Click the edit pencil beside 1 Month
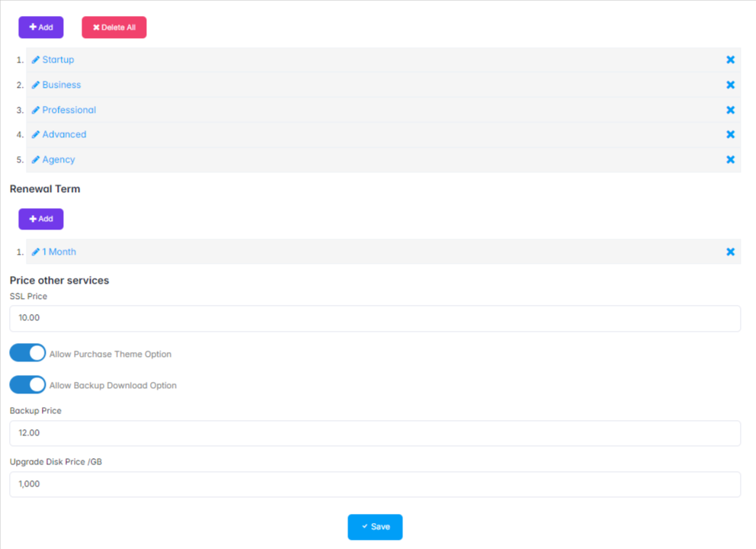The image size is (756, 549). 35,252
